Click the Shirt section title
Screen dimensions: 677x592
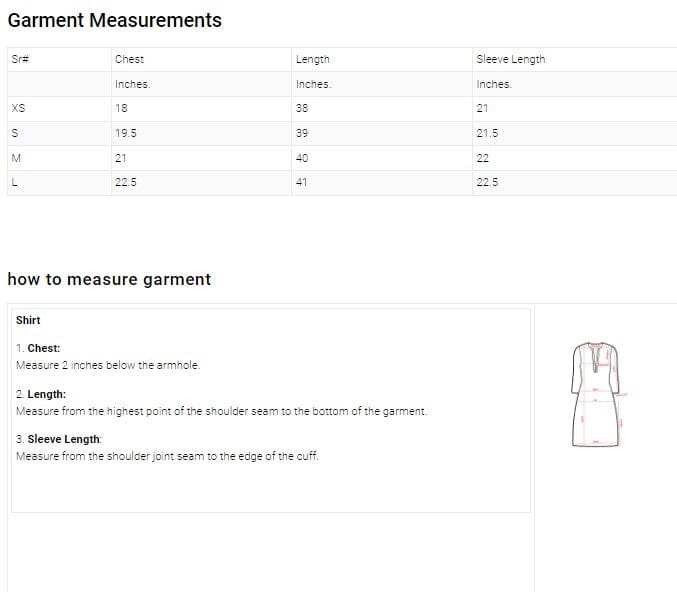28,320
